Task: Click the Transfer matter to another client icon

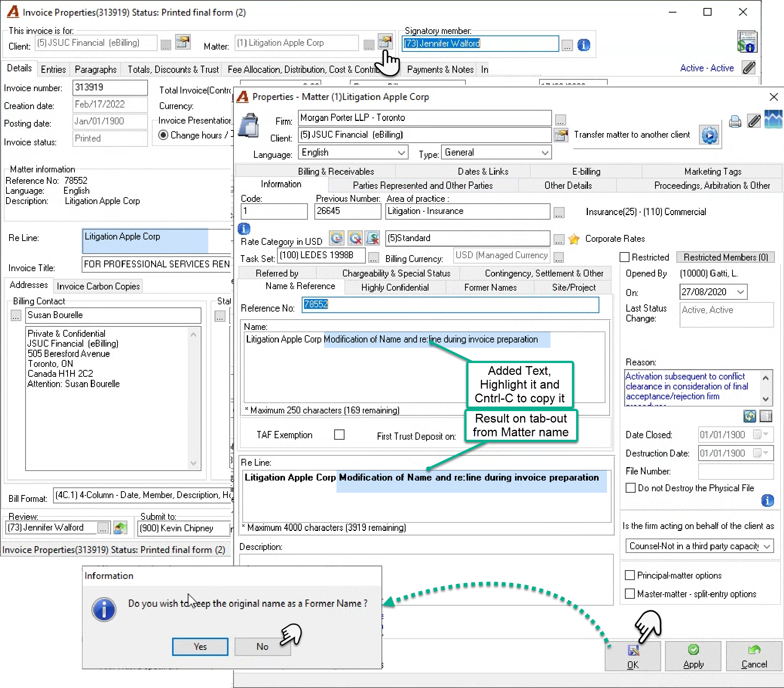Action: coord(710,135)
